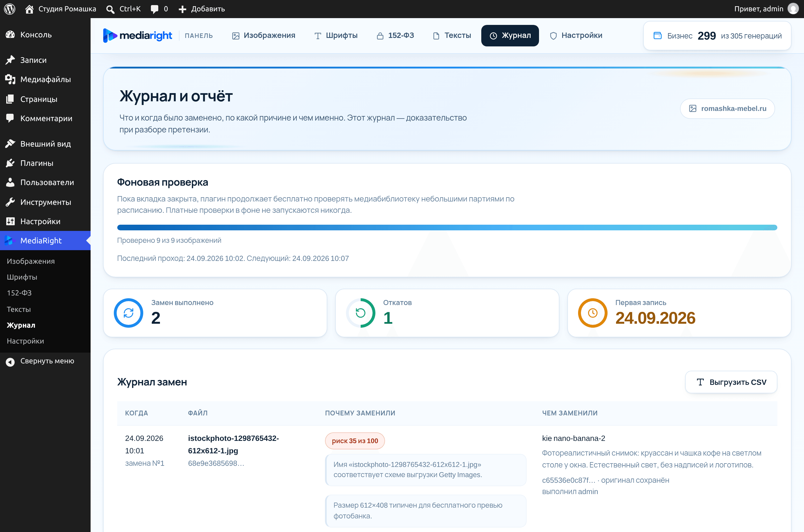Image resolution: width=804 pixels, height=532 pixels.
Task: Click the Плагины plug icon in sidebar
Action: [10, 163]
